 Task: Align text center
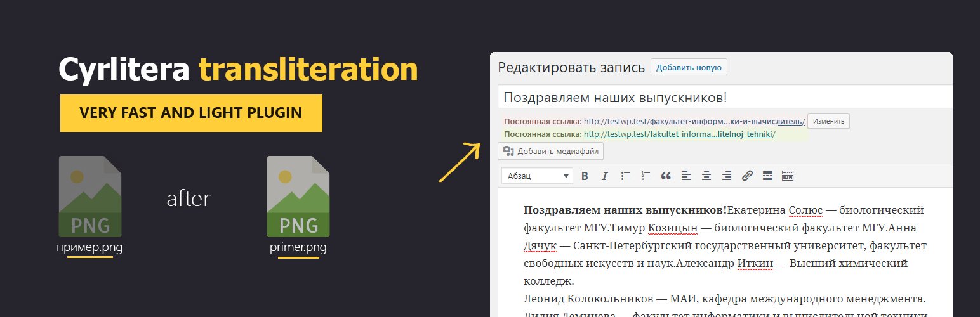pos(706,176)
